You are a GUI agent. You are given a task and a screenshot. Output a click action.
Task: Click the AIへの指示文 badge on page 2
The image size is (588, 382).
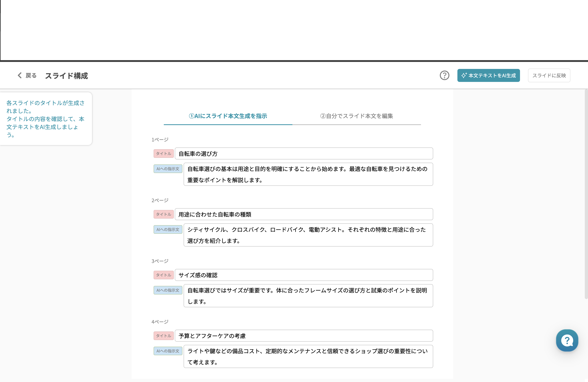168,230
